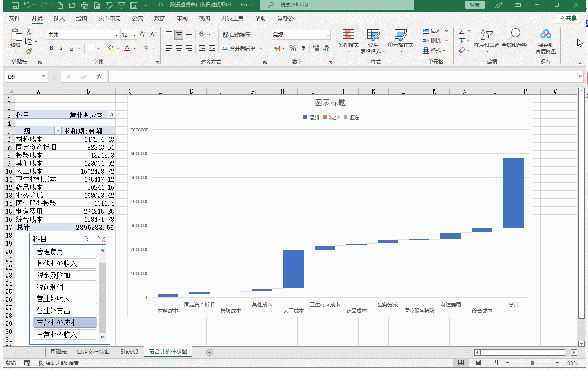Create a new blank workbook from quick access
588x370 pixels.
(60, 5)
